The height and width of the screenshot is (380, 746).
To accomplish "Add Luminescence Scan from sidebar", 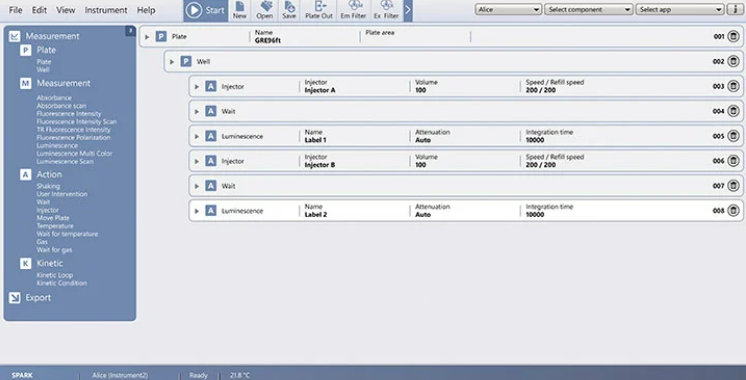I will [x=65, y=161].
